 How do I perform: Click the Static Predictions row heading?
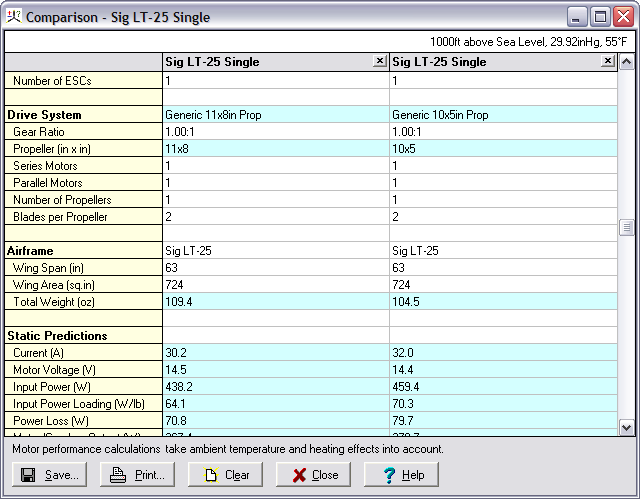(57, 336)
